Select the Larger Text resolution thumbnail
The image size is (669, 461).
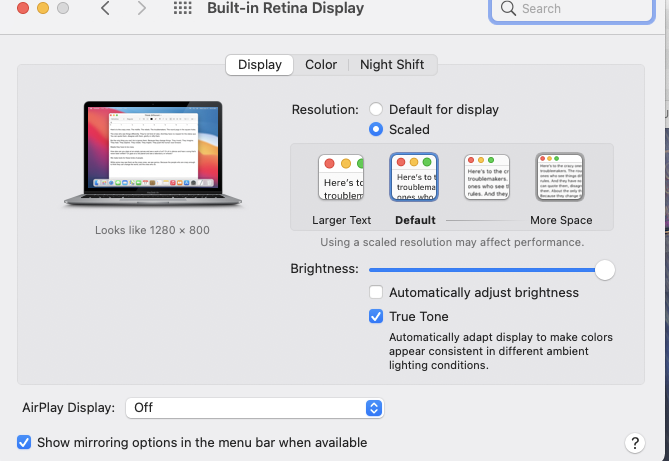[x=341, y=177]
